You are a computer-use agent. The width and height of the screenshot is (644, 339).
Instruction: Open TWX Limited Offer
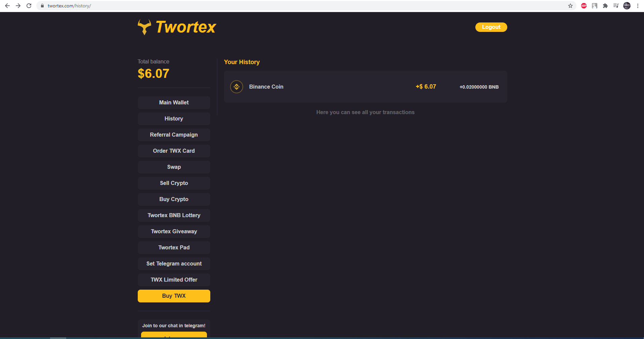coord(174,280)
